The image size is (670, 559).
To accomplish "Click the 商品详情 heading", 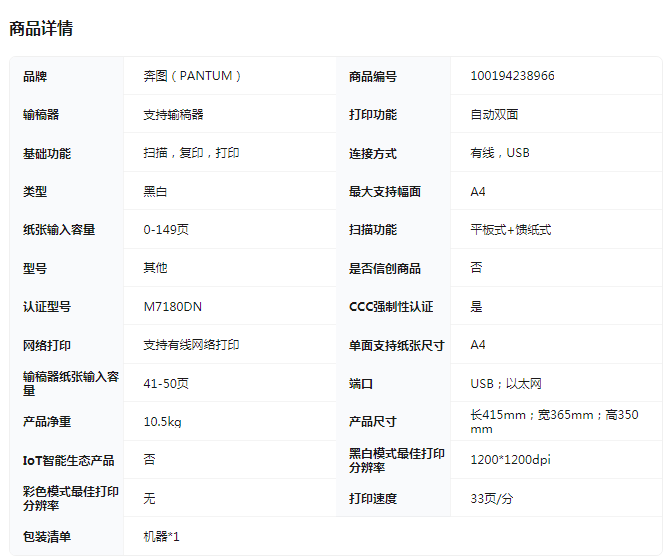I will (x=41, y=28).
